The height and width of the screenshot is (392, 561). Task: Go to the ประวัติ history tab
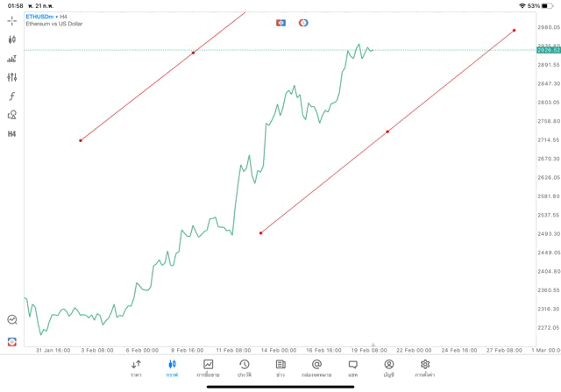point(244,367)
